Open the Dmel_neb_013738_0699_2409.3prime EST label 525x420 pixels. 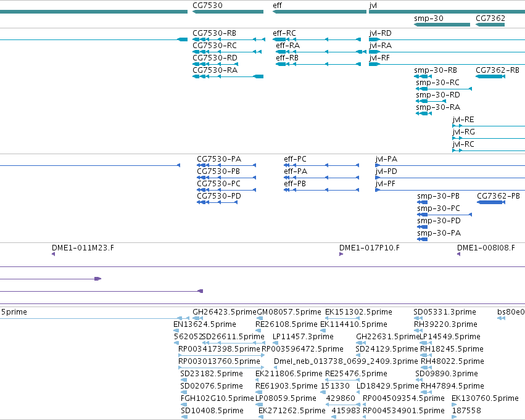[346, 361]
